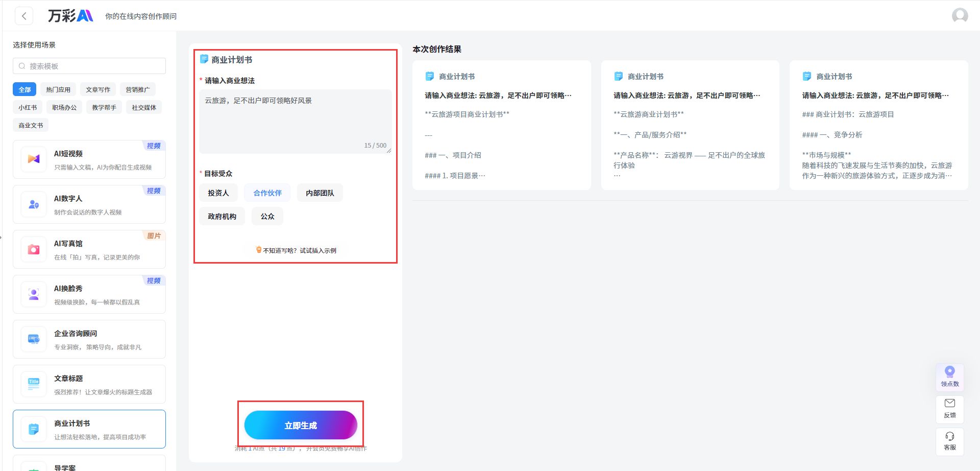Click the search magnifier icon
This screenshot has height=471, width=980.
22,66
